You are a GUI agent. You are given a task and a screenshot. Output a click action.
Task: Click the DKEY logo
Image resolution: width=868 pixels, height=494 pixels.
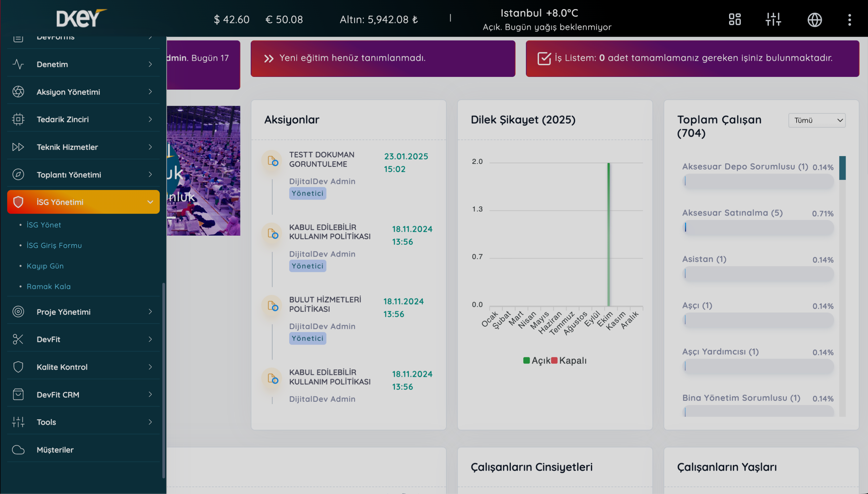click(x=81, y=18)
